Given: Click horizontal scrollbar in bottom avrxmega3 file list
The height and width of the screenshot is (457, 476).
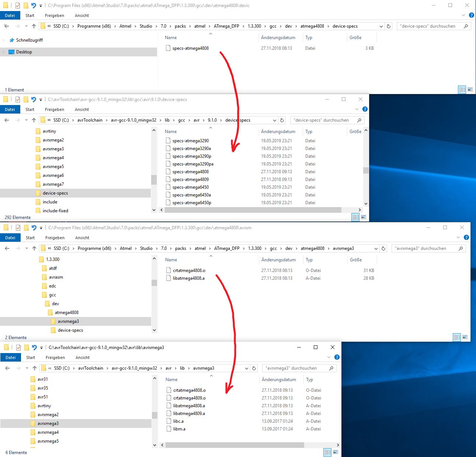Looking at the screenshot, I should (235, 445).
